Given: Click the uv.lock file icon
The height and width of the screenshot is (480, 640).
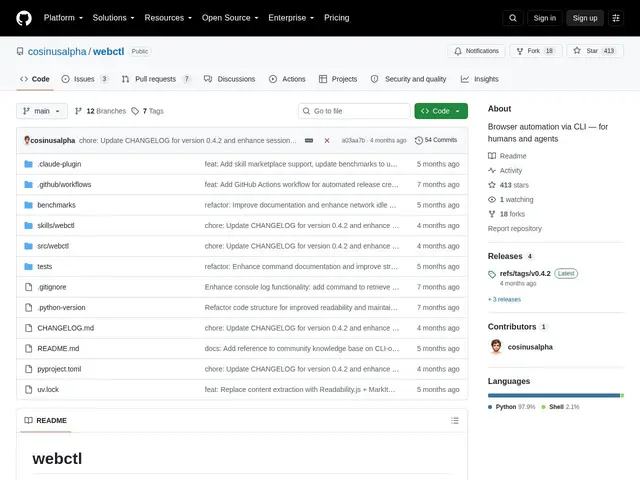Looking at the screenshot, I should coord(28,389).
